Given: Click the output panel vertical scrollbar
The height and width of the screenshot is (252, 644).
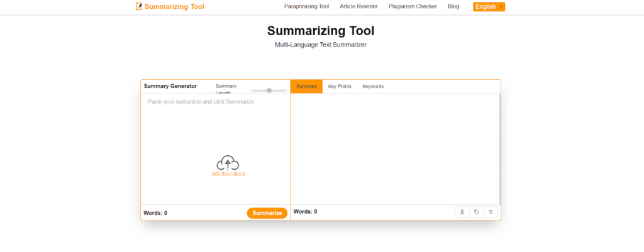Looking at the screenshot, I should tap(500, 148).
